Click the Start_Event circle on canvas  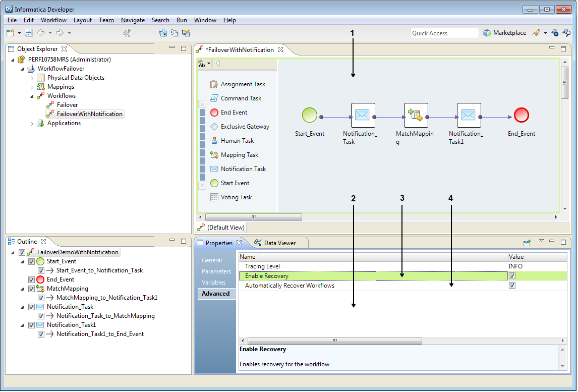point(309,116)
